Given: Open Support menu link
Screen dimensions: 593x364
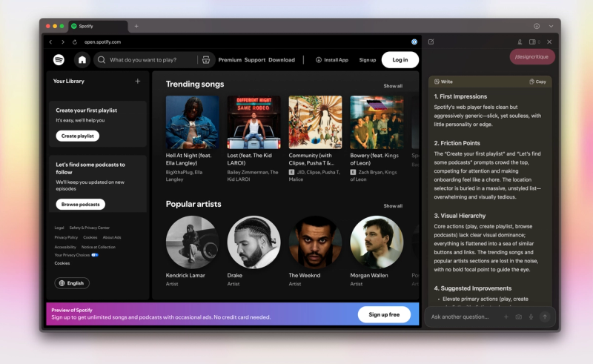Looking at the screenshot, I should point(254,60).
